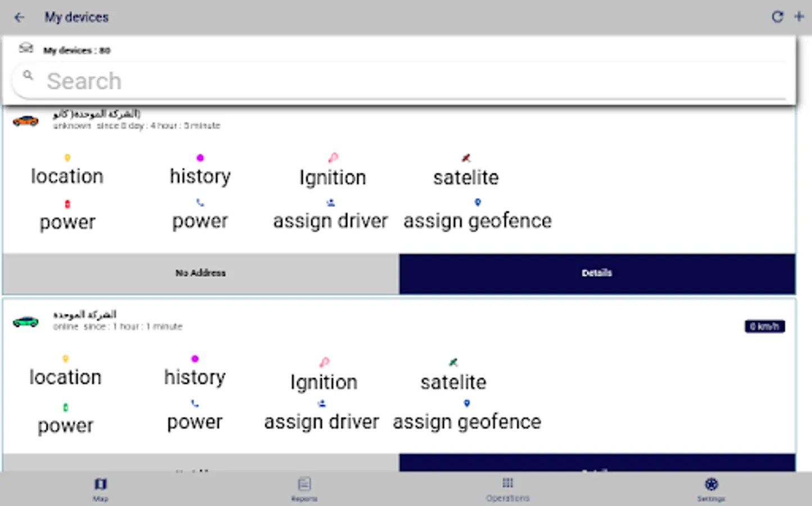
Task: Tap phone power on orange car device
Action: (200, 214)
